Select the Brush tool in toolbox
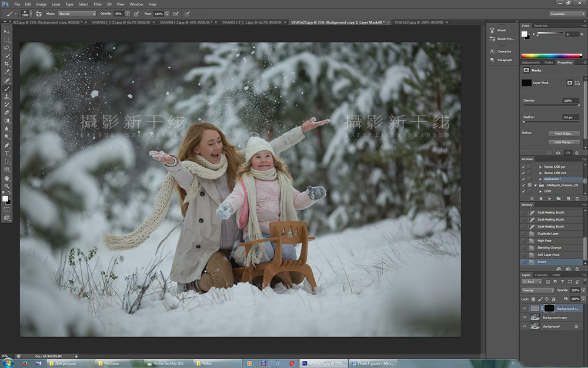 (x=6, y=89)
